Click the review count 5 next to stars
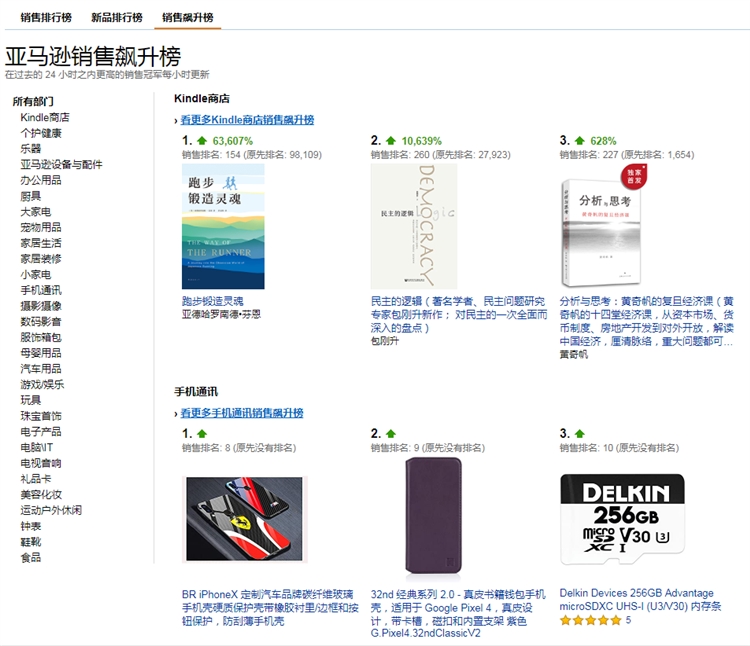The width and height of the screenshot is (750, 646). (x=628, y=620)
